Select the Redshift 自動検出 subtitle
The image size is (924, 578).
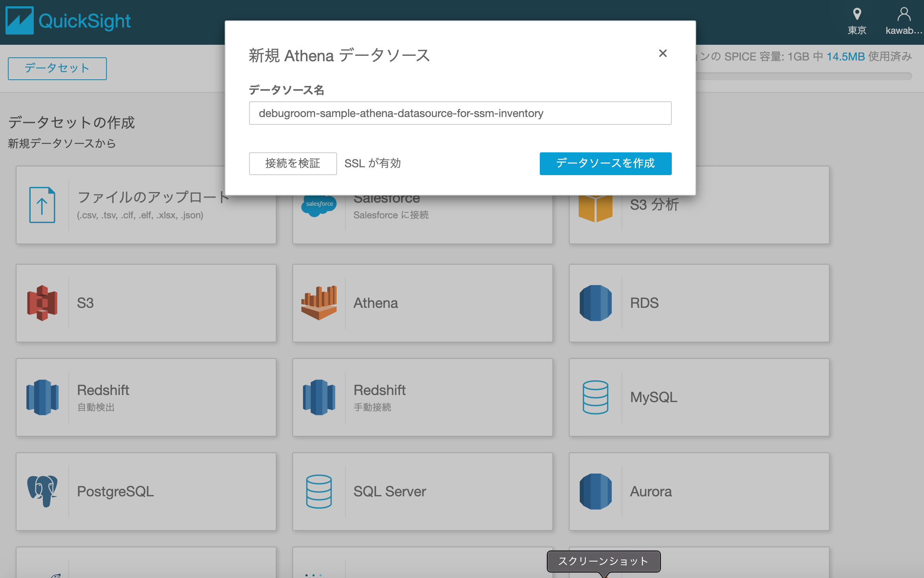click(96, 408)
